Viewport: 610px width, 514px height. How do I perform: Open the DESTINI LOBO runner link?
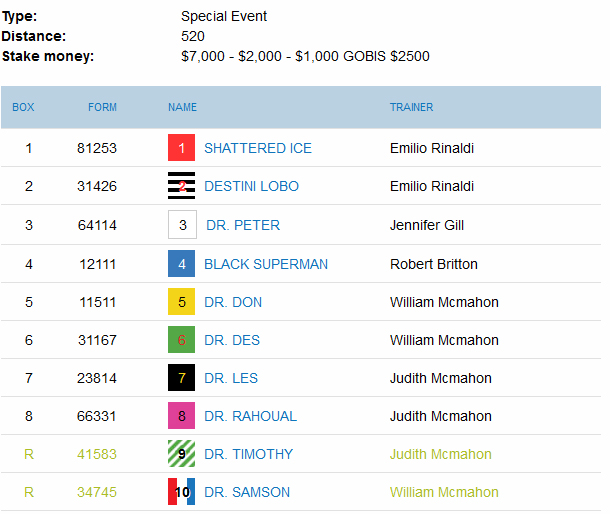pos(251,186)
